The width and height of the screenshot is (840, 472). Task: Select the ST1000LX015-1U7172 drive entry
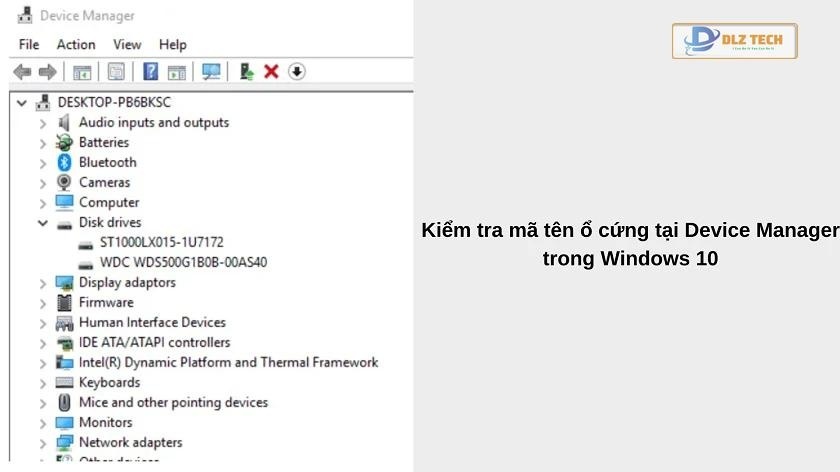(x=161, y=242)
